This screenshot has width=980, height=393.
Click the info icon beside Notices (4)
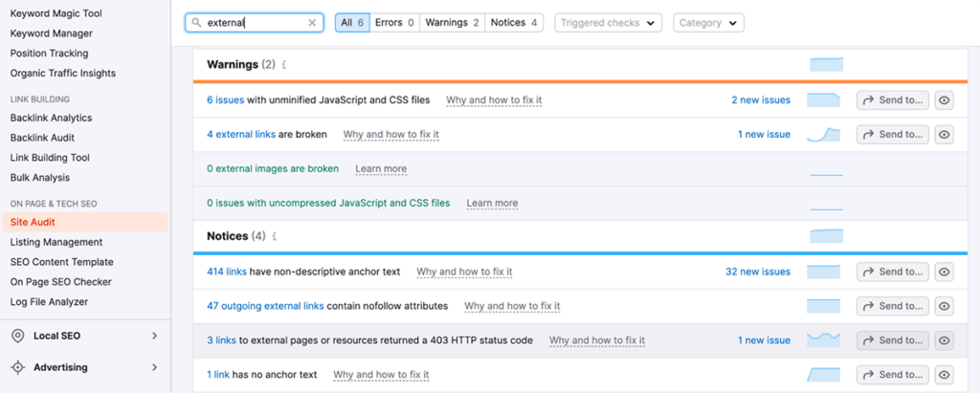pos(275,236)
